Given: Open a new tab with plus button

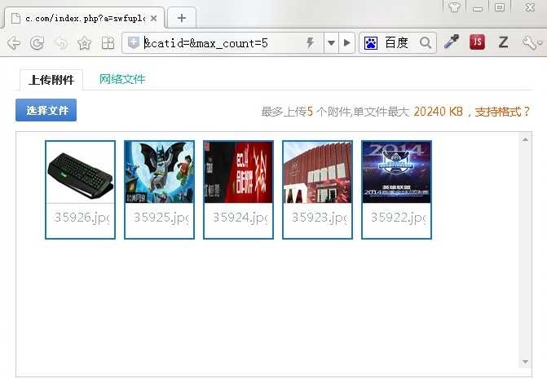Looking at the screenshot, I should pos(182,18).
